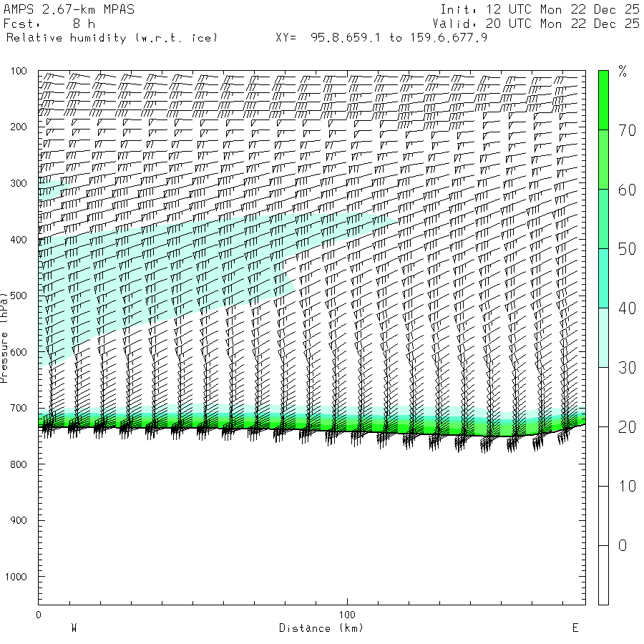Click the bright green near-surface humidity band
Image resolution: width=644 pixels, height=644 pixels.
(x=312, y=425)
